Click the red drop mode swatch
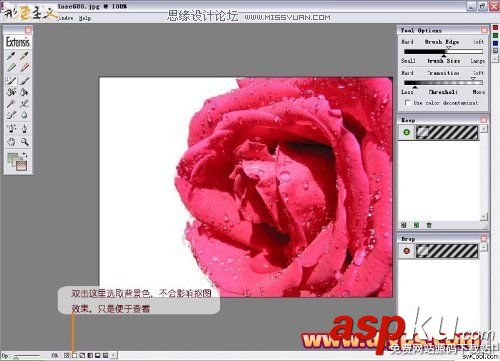The width and height of the screenshot is (500, 361). pos(21,165)
